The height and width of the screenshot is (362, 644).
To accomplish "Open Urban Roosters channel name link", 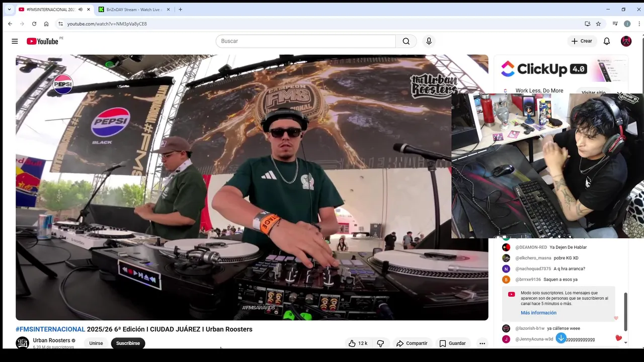I will (51, 340).
